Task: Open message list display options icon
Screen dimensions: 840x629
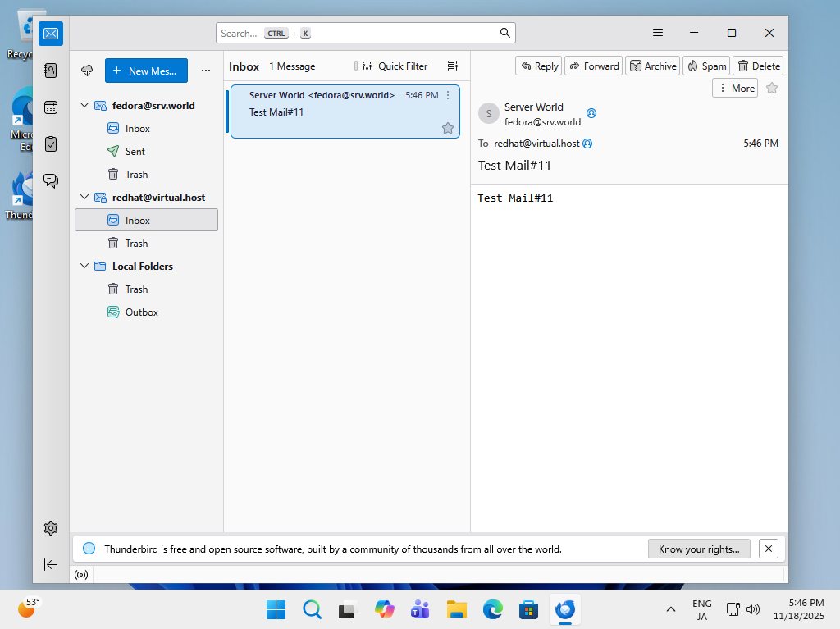Action: [452, 66]
